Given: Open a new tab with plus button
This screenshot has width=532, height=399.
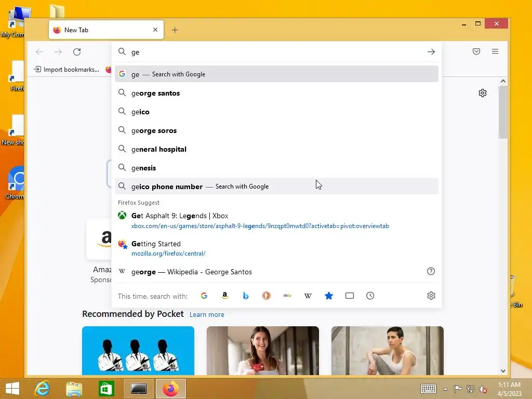Looking at the screenshot, I should click(x=175, y=30).
